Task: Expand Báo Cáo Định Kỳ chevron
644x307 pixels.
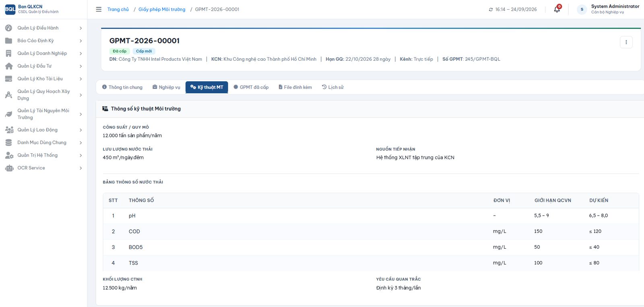Action: click(81, 41)
